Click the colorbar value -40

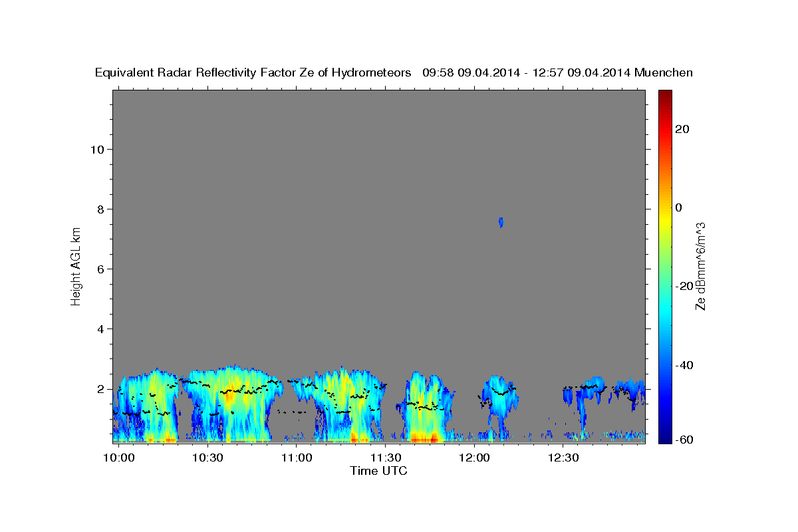coord(685,365)
